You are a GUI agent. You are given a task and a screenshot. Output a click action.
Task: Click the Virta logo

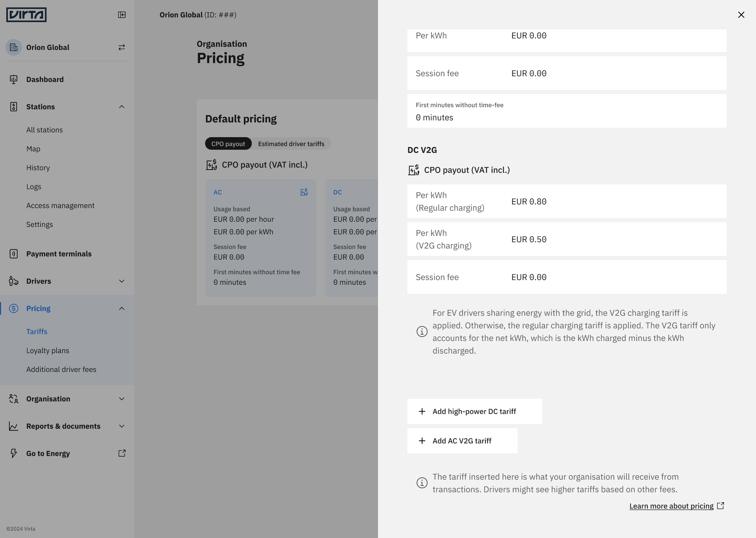point(26,15)
